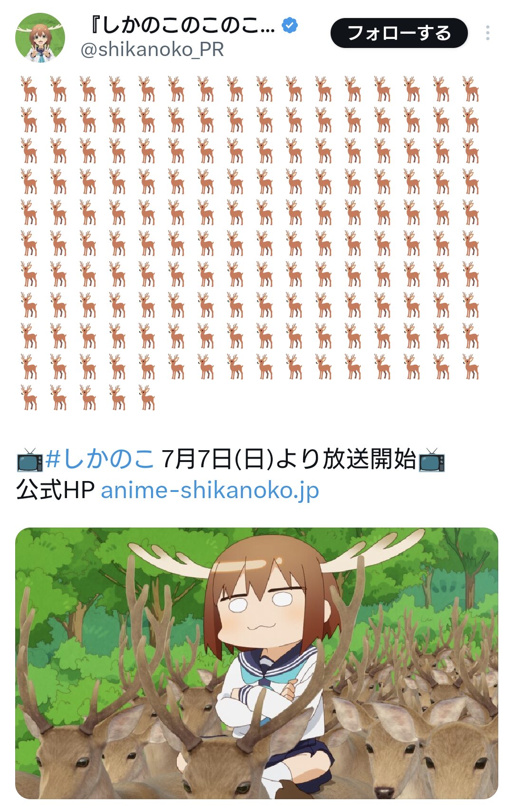Click the @shikanoko_PR handle
513x812 pixels.
[x=152, y=50]
